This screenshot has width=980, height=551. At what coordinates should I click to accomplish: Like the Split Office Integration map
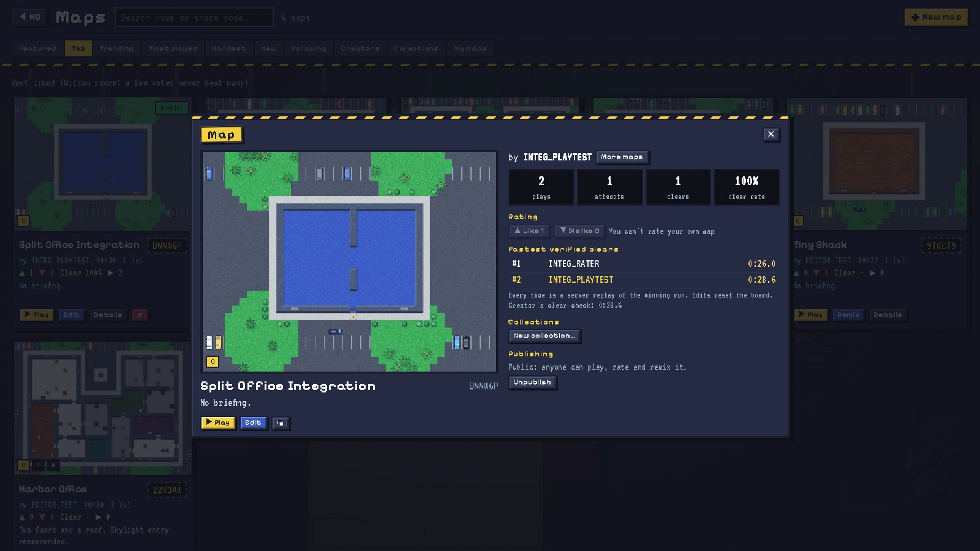coord(529,231)
